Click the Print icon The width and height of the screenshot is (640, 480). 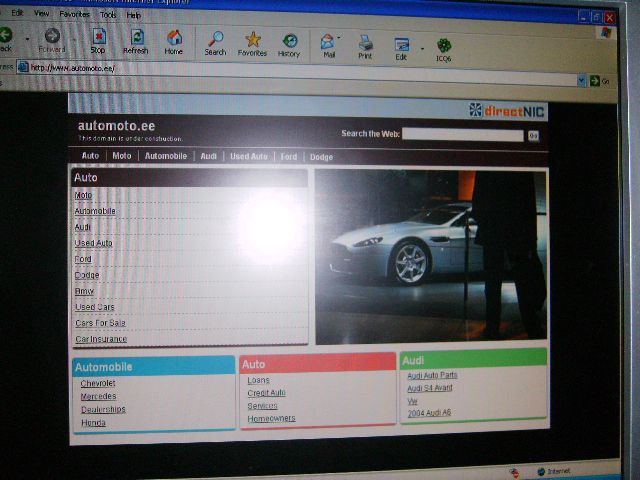coord(365,46)
